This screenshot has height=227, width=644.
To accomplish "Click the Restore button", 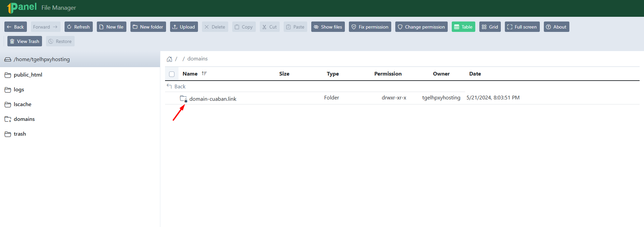I will pyautogui.click(x=60, y=41).
